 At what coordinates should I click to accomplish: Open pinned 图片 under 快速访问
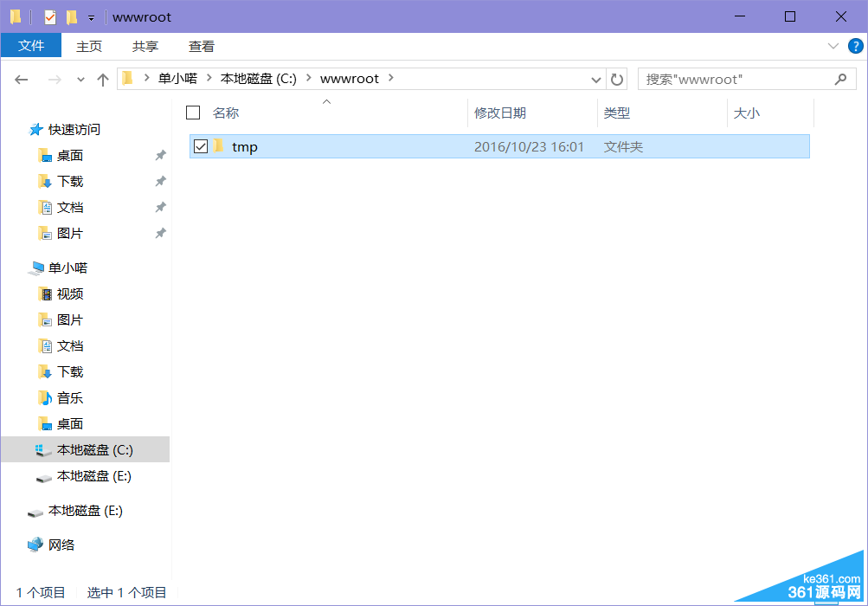[70, 234]
